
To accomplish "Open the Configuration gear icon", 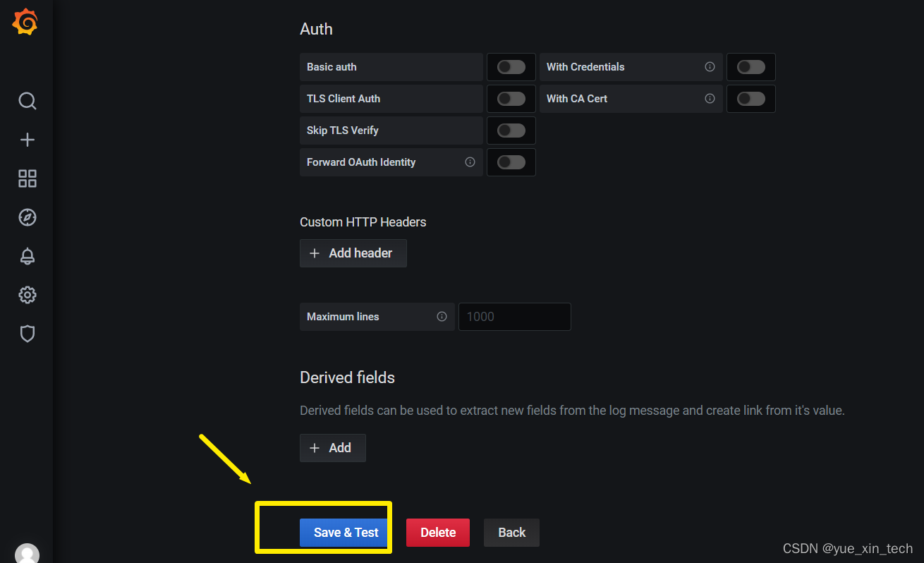I will tap(27, 295).
